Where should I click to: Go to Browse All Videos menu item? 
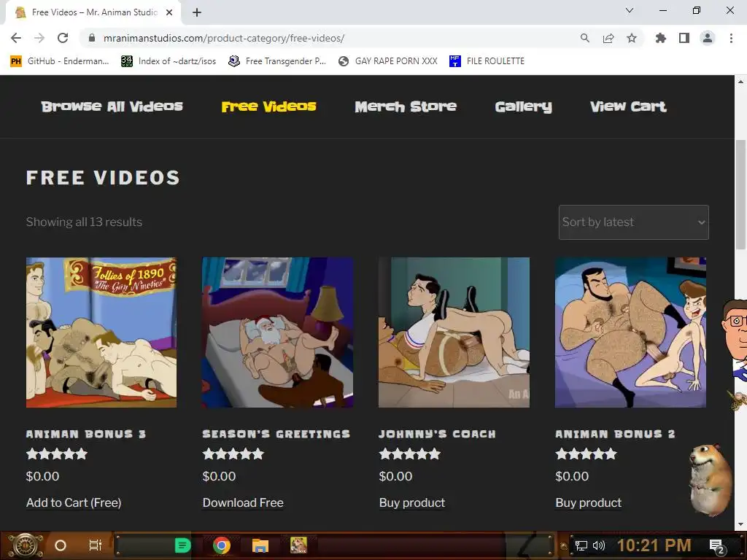112,106
